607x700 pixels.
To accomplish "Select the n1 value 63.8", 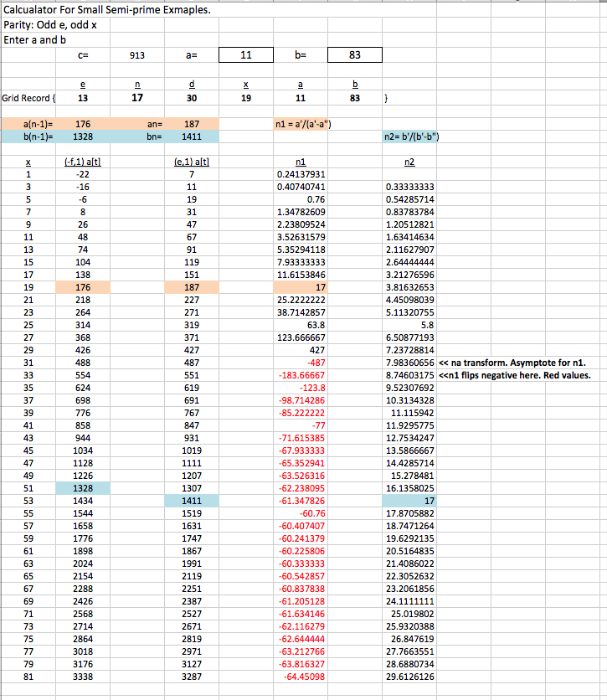I will click(x=301, y=325).
